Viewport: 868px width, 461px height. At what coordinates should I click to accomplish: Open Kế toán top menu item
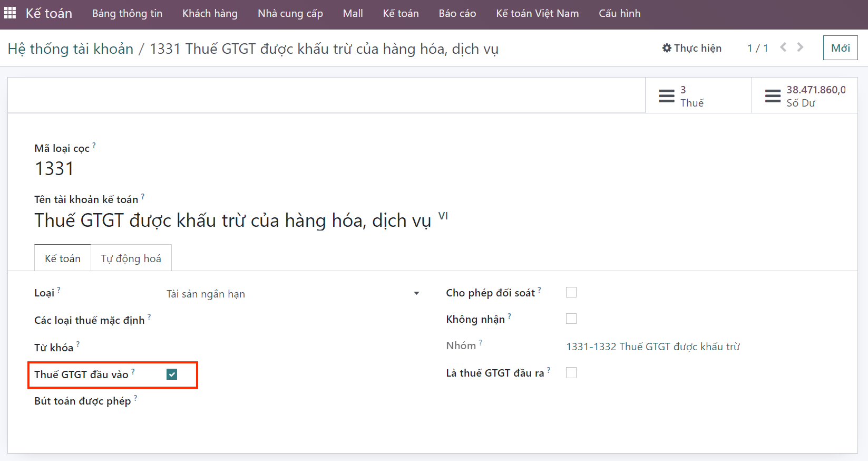[401, 13]
